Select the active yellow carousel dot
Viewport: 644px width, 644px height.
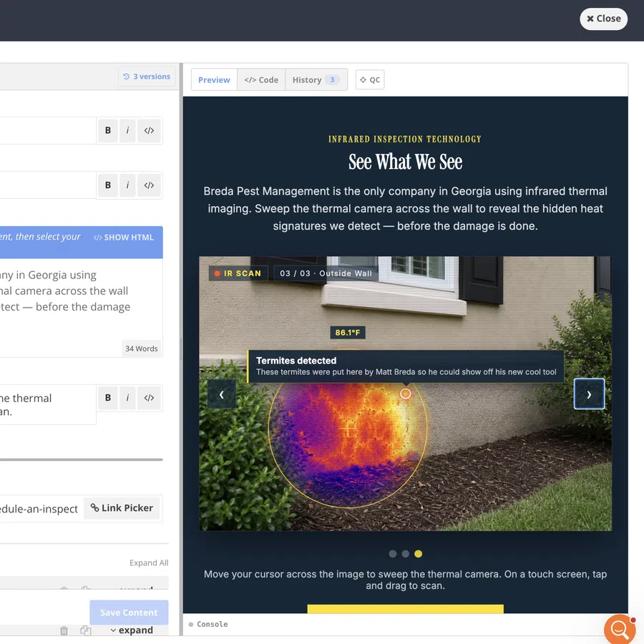point(418,554)
